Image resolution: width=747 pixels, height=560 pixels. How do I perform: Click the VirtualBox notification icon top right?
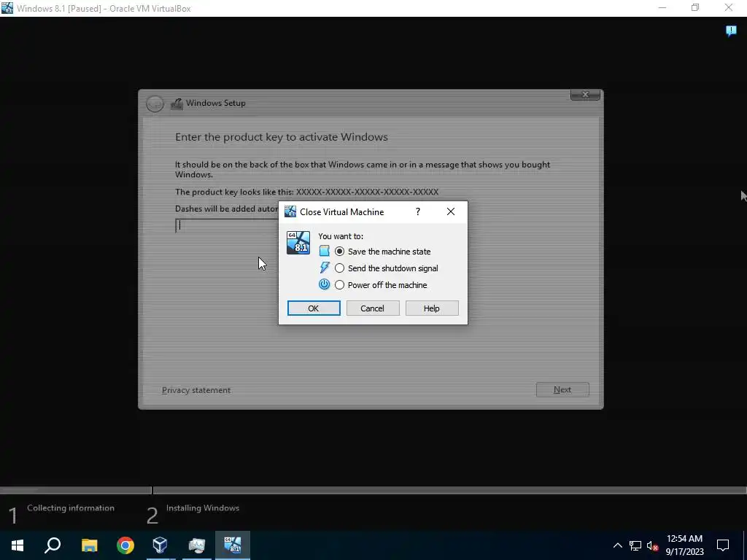pos(731,31)
